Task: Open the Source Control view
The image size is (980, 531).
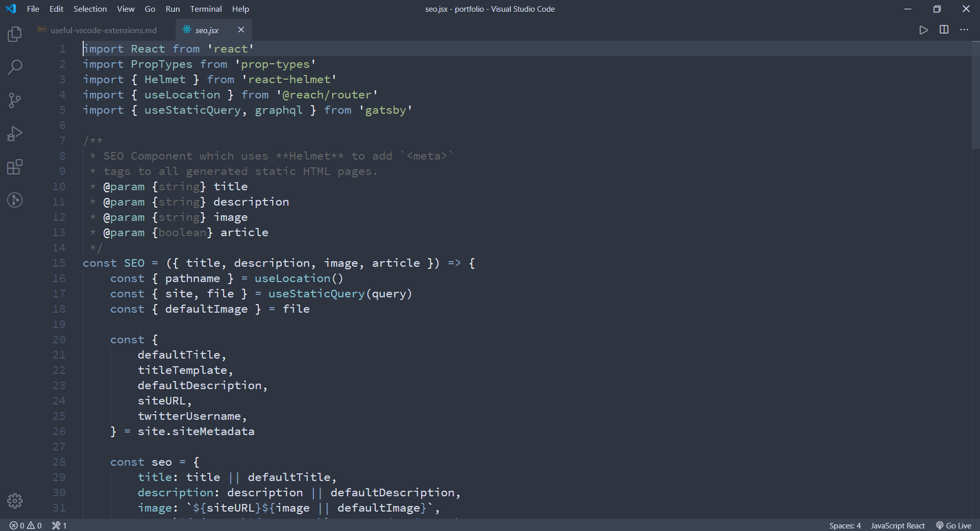Action: click(14, 100)
